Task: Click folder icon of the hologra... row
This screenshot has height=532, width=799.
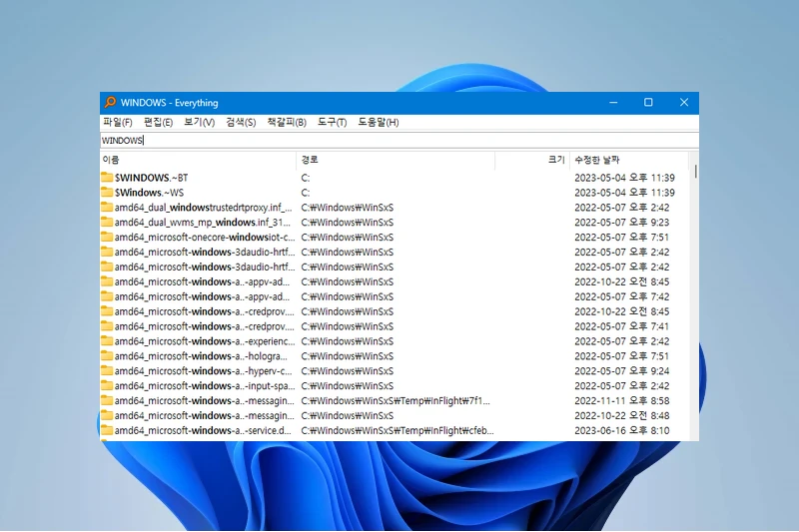Action: click(x=107, y=355)
